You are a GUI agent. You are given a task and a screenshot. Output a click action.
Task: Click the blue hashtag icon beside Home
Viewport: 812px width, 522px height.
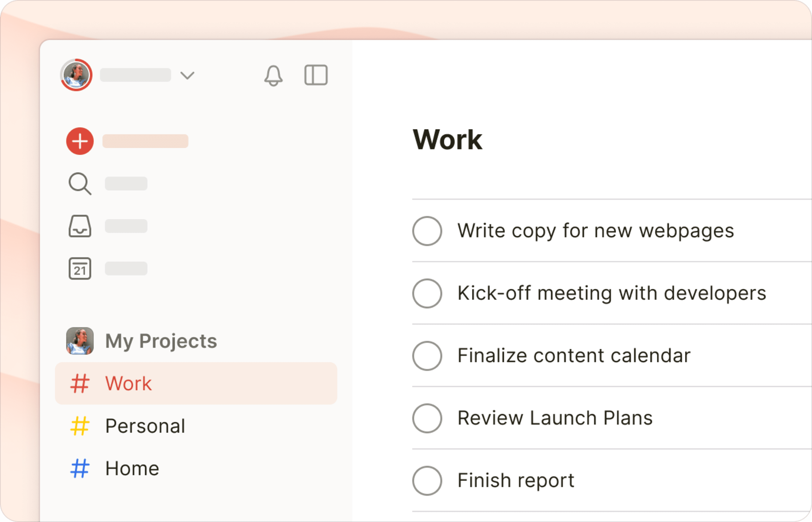[80, 468]
